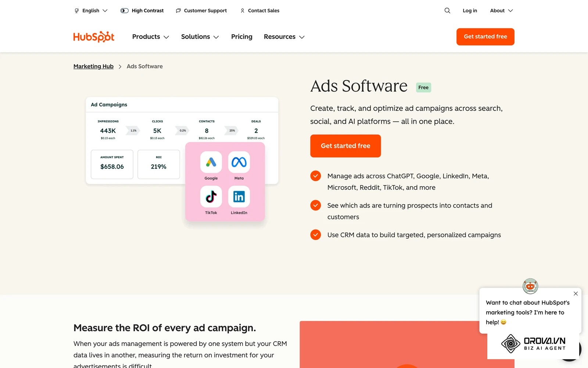Click the checkmark beside 'See which ads'
The image size is (588, 368).
(316, 205)
